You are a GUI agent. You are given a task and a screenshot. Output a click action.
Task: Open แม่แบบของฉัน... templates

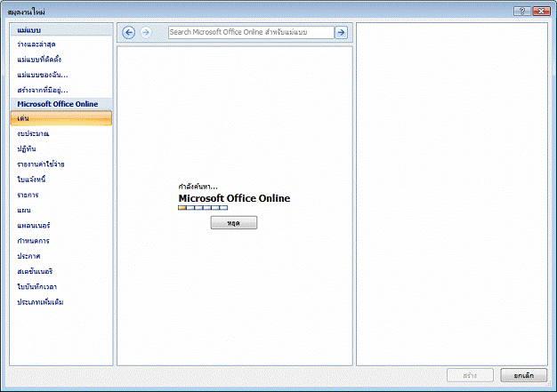click(61, 75)
